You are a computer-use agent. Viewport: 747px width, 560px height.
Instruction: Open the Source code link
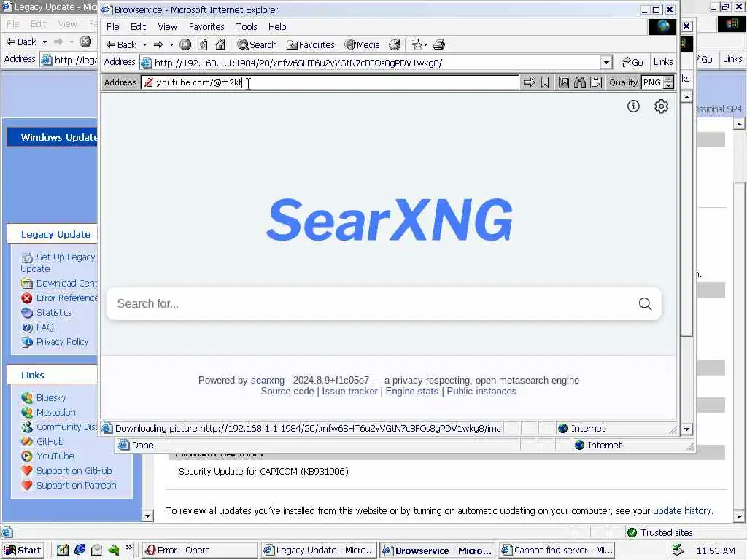pos(287,392)
